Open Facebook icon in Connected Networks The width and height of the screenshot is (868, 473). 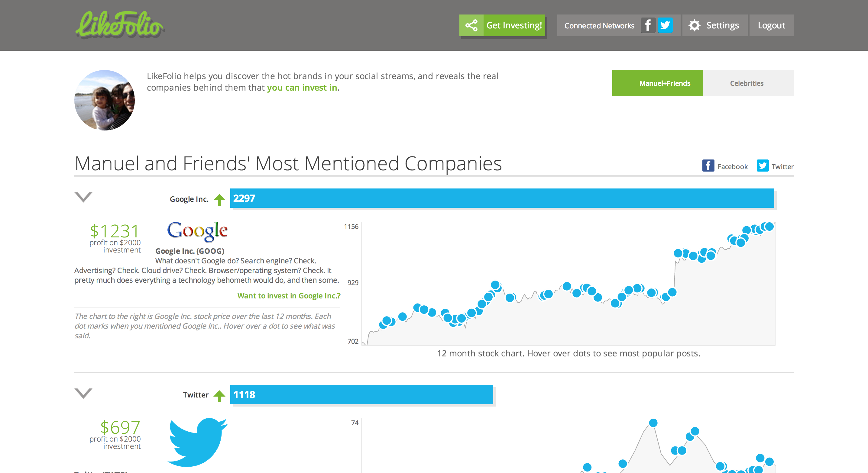(x=648, y=26)
